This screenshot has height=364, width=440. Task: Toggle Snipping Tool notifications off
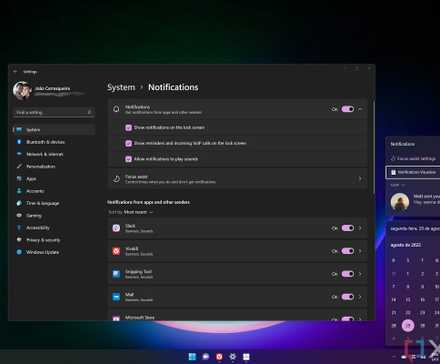pos(347,274)
